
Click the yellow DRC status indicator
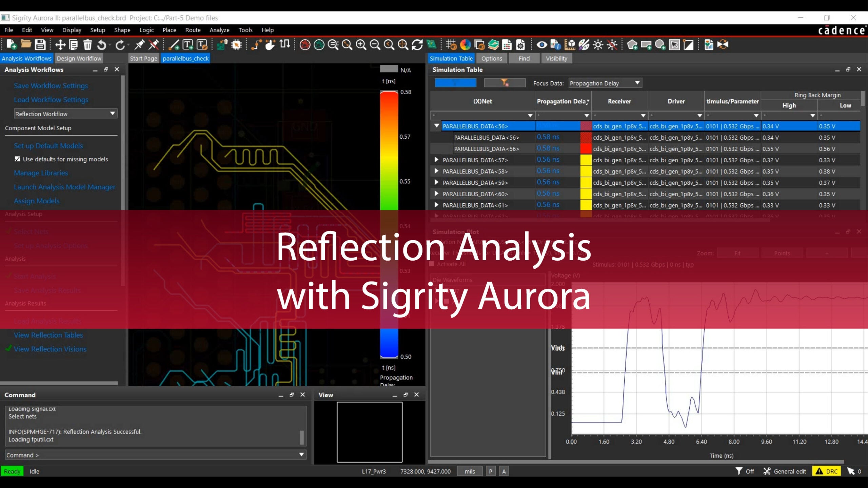pyautogui.click(x=826, y=471)
